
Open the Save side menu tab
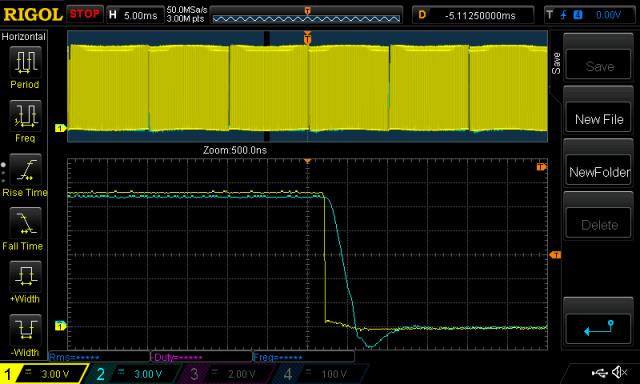pos(556,63)
